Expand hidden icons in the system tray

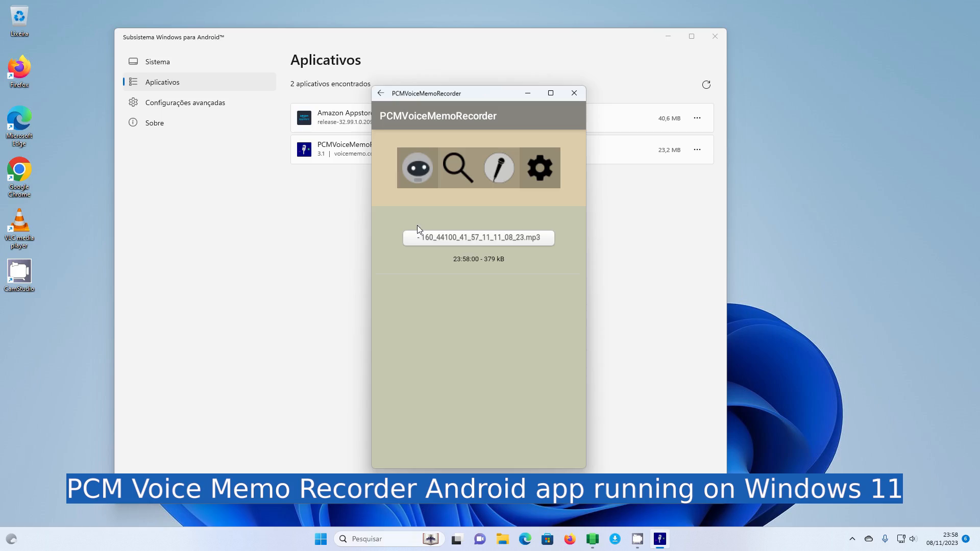tap(852, 538)
